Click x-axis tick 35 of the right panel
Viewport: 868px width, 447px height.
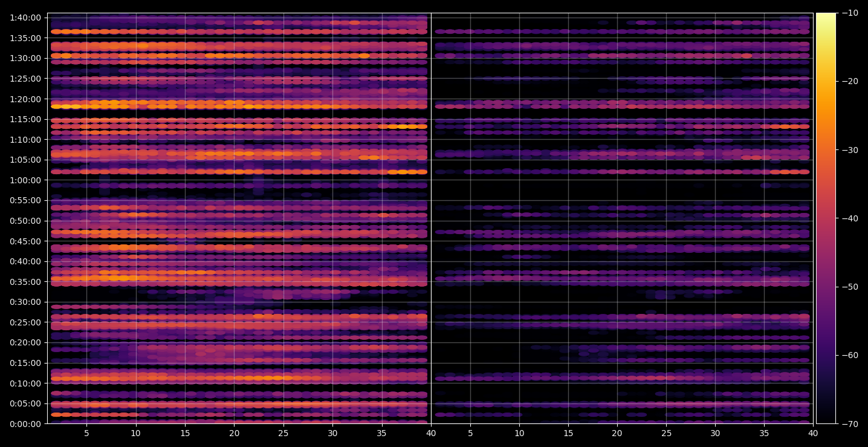tap(764, 434)
